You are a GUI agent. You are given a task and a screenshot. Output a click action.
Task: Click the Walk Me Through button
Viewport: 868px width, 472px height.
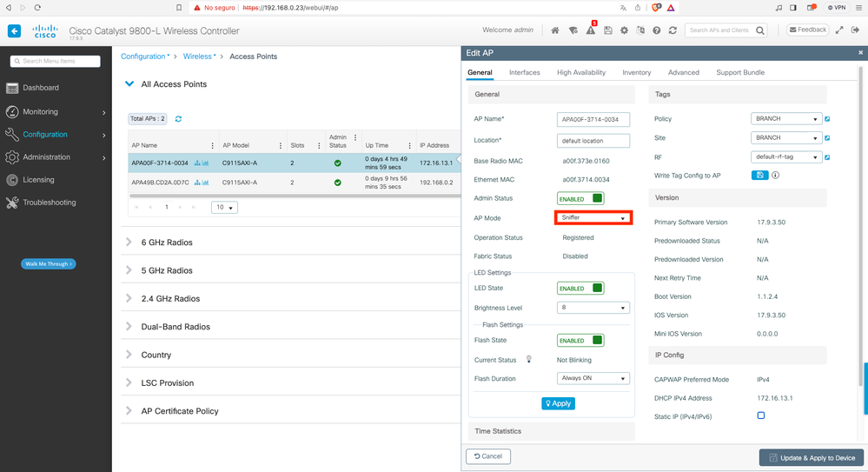tap(48, 263)
